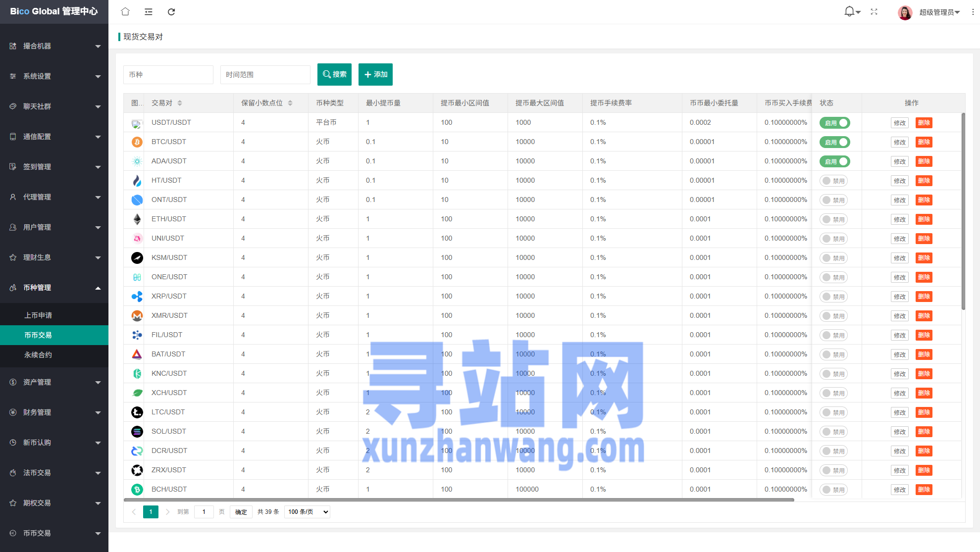Viewport: 980px width, 552px height.
Task: Click the fullscreen toggle icon
Action: (x=874, y=12)
